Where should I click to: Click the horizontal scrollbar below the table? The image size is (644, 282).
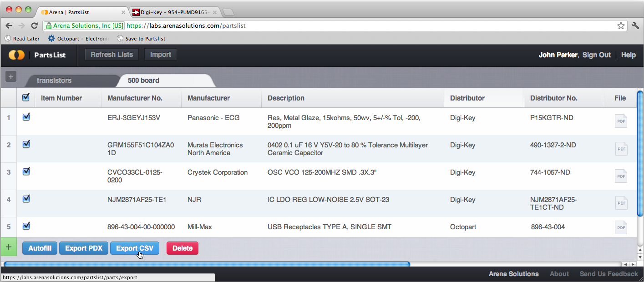click(209, 264)
